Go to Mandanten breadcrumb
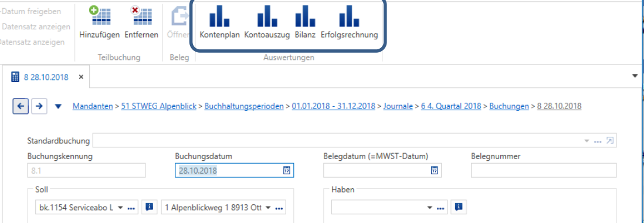This screenshot has height=223, width=644. [93, 106]
